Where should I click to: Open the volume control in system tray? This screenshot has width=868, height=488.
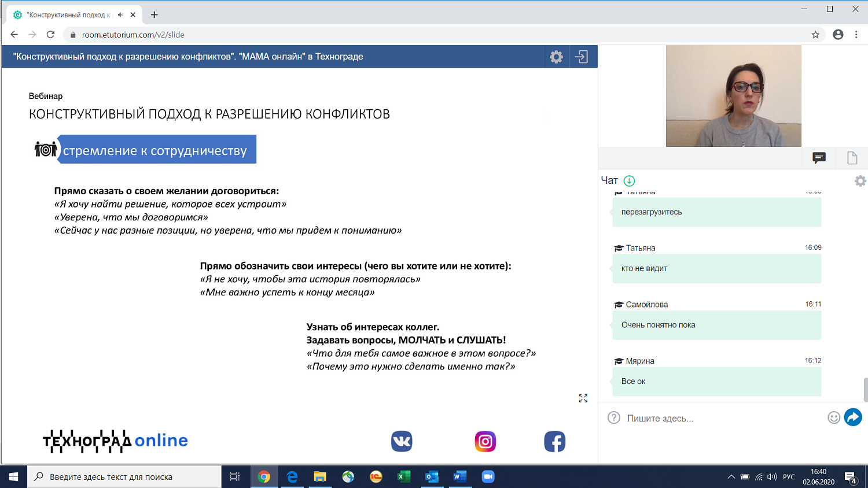[x=772, y=477]
